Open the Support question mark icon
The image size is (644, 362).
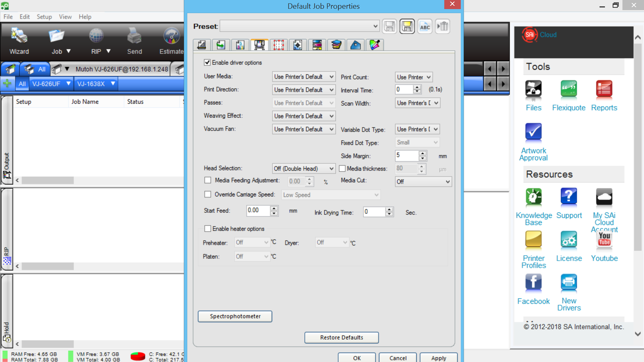click(x=569, y=197)
